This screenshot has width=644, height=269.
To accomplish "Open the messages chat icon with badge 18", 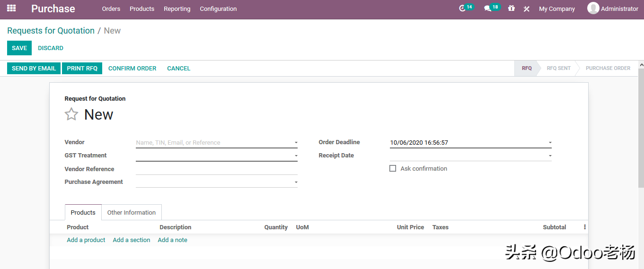I will pyautogui.click(x=488, y=9).
